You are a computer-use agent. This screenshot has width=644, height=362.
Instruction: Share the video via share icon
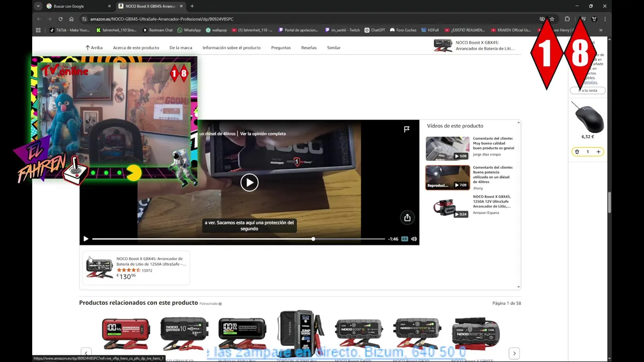(407, 218)
